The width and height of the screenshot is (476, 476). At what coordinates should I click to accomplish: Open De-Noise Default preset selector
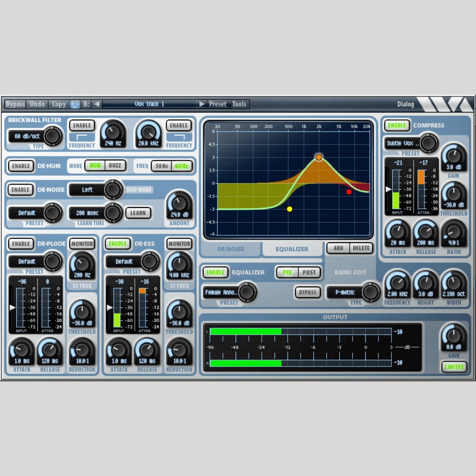point(35,213)
